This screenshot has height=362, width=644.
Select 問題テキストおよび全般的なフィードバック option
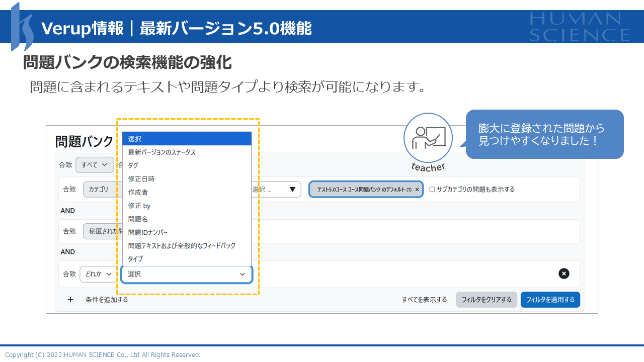(182, 246)
